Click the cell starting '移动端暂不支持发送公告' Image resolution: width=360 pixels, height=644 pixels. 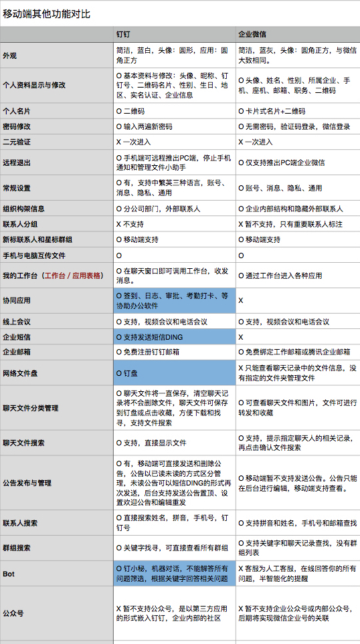298,483
